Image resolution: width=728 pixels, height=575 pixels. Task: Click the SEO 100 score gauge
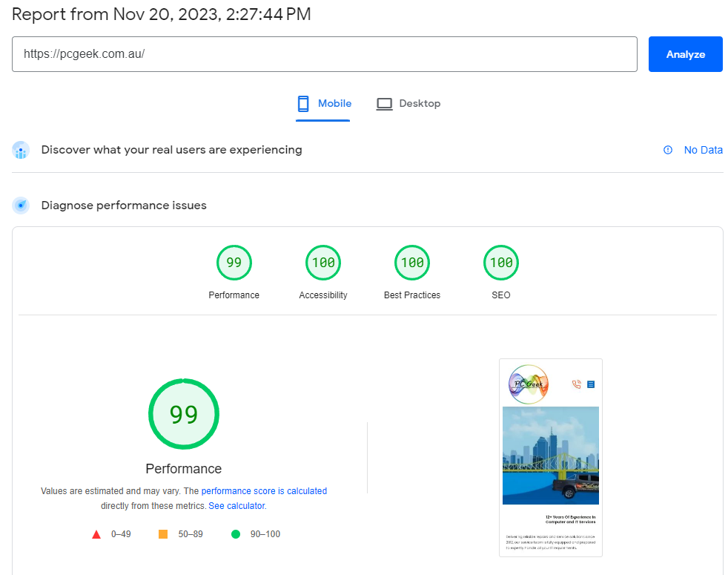(x=501, y=263)
